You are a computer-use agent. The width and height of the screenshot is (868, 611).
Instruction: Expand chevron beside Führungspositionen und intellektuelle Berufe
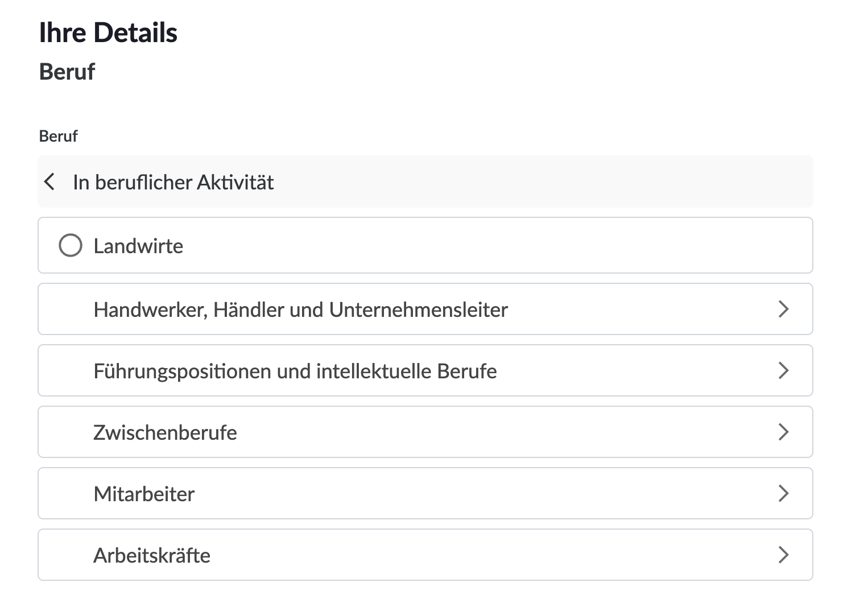(x=783, y=370)
